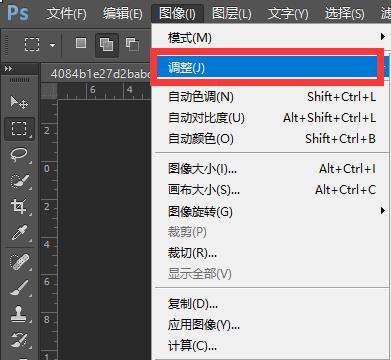Open the 文件(F) menu
Image resolution: width=391 pixels, height=360 pixels.
[x=67, y=14]
